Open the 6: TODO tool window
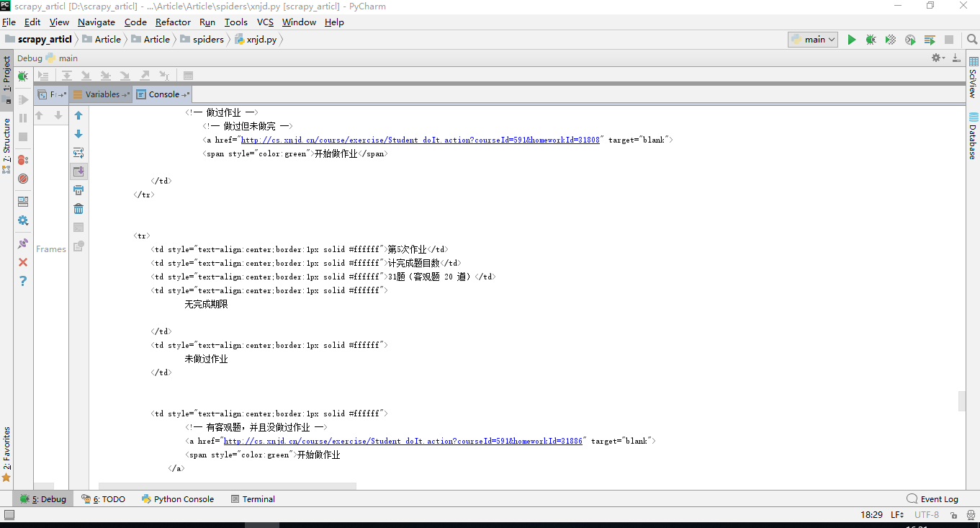Viewport: 980px width, 528px height. 104,499
